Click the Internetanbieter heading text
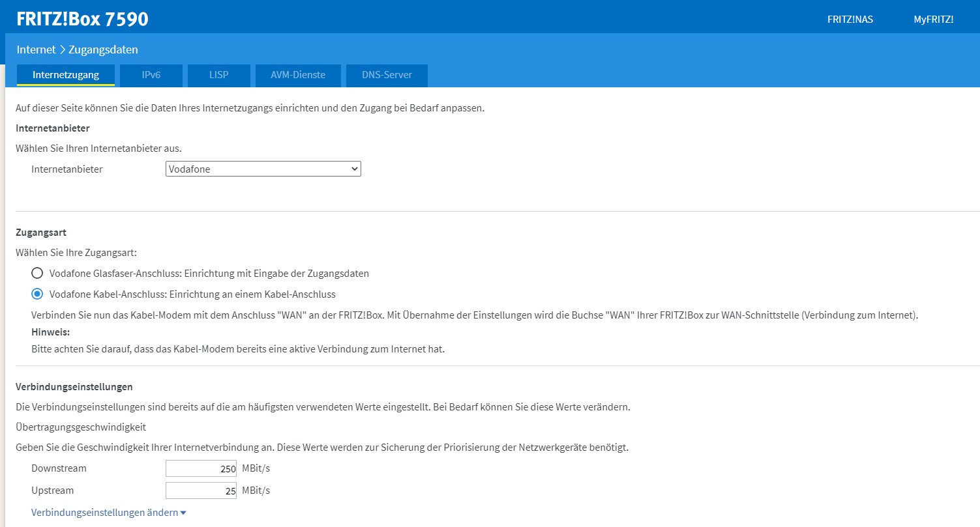The height and width of the screenshot is (527, 980). coord(53,128)
